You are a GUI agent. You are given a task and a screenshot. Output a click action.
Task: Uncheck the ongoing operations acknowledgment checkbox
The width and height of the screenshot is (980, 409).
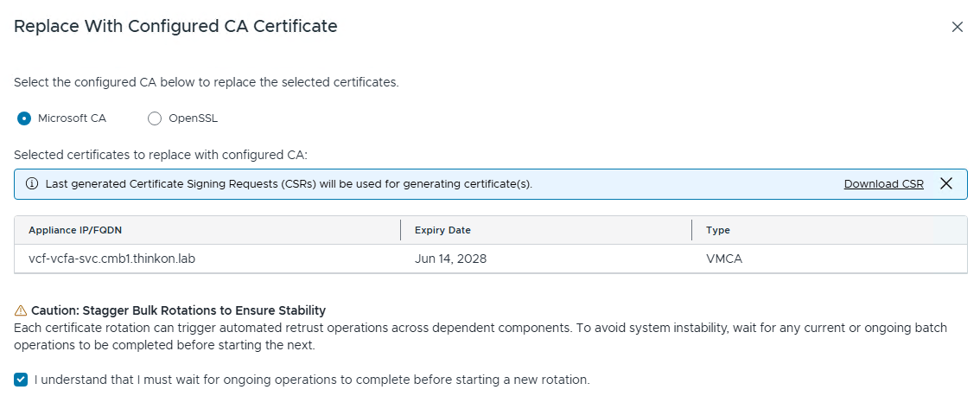[x=22, y=380]
